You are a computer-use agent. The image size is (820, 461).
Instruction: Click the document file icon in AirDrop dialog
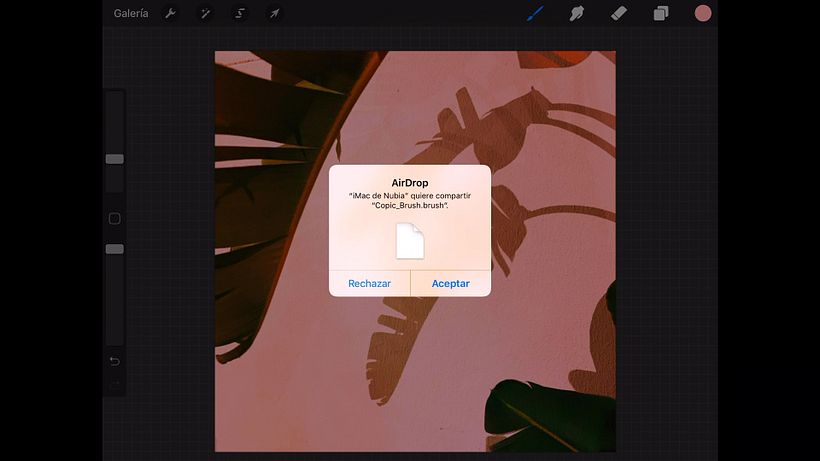click(x=409, y=241)
